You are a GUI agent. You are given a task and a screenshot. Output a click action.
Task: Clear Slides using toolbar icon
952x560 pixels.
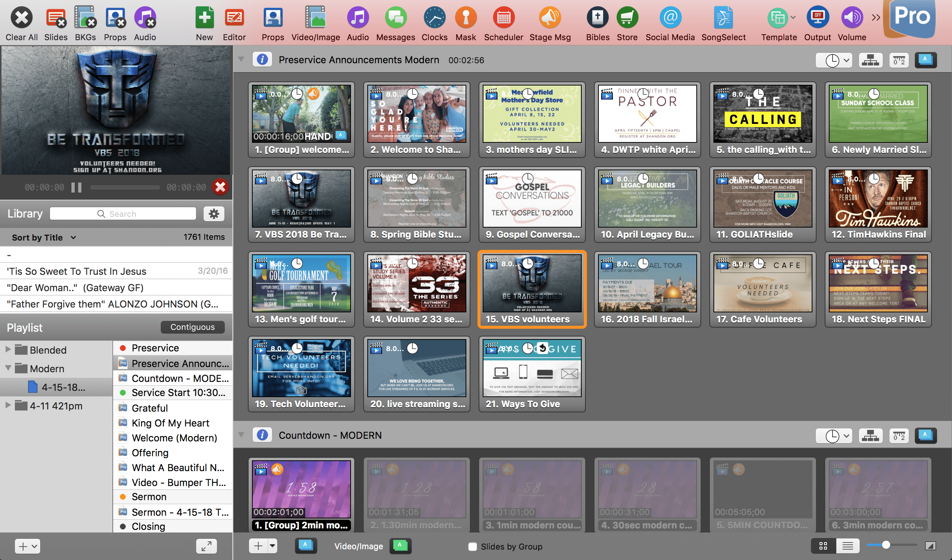pyautogui.click(x=56, y=18)
